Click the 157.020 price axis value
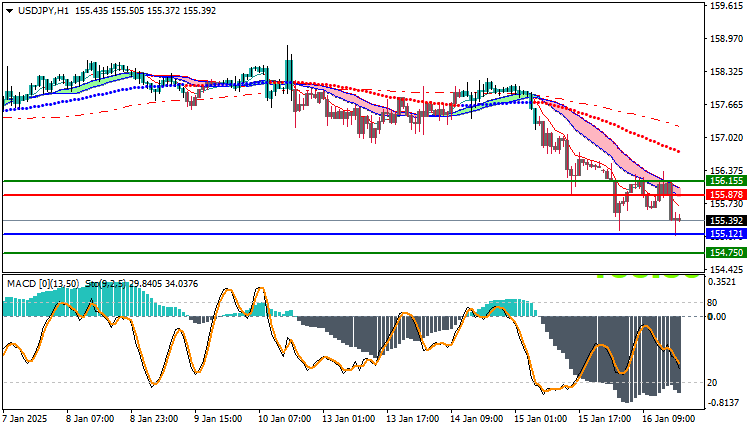Viewport: 750px width, 430px height. pos(727,138)
